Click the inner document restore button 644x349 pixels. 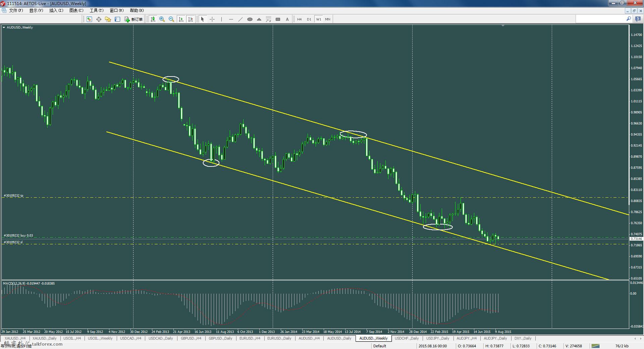[634, 11]
